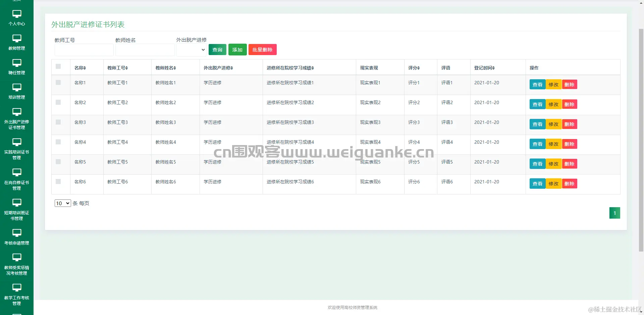The height and width of the screenshot is (315, 644).
Task: Click 修改 for row 名称6
Action: pos(553,184)
